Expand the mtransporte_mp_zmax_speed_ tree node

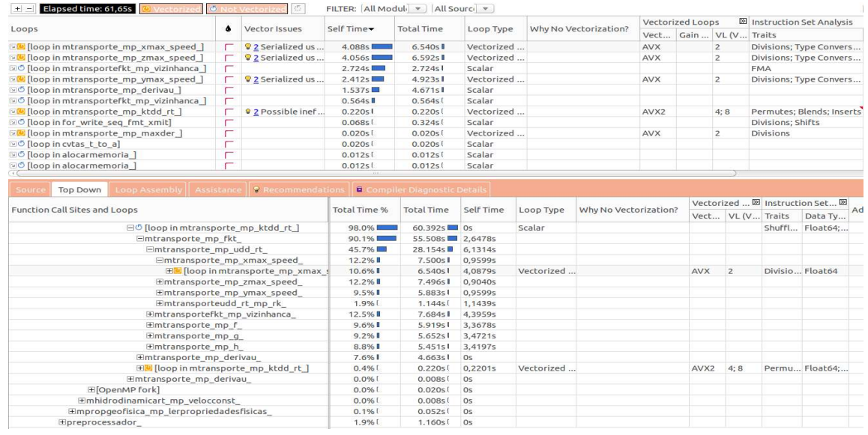coord(159,281)
